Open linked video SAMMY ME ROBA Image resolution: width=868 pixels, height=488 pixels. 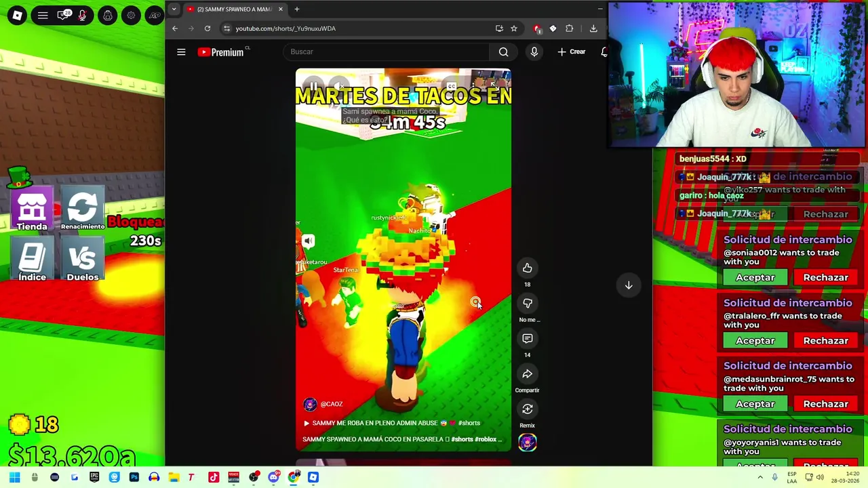[x=391, y=423]
